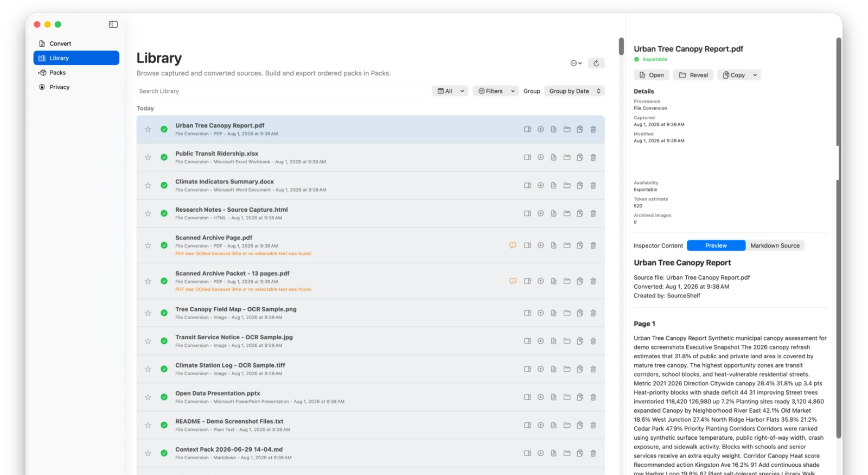Click plus icon on Research Notes - Source Capture.html
The image size is (868, 475).
pos(540,213)
